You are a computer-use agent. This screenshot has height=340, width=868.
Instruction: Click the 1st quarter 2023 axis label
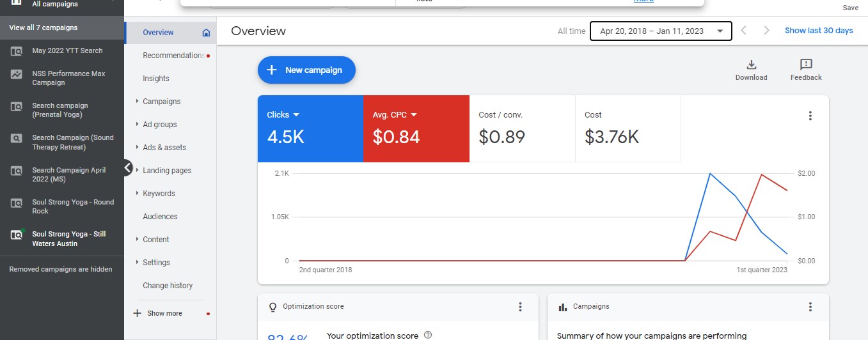(x=762, y=270)
